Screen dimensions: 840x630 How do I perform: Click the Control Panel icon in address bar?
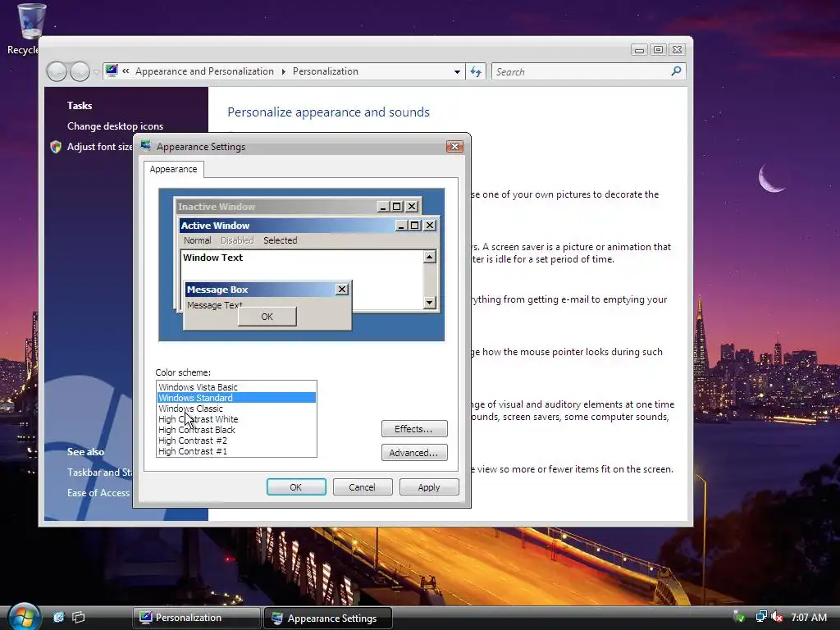[x=112, y=71]
